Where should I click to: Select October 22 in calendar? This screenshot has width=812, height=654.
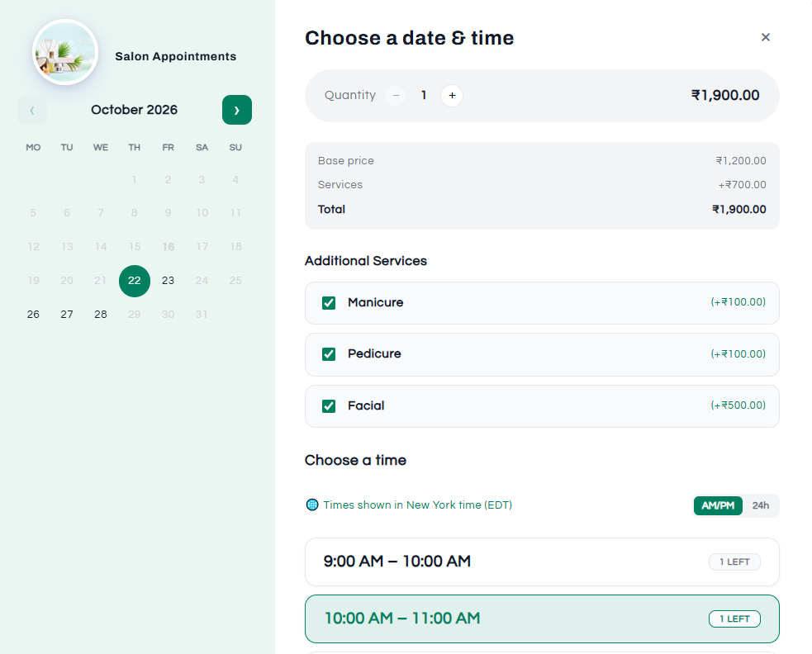pos(134,281)
